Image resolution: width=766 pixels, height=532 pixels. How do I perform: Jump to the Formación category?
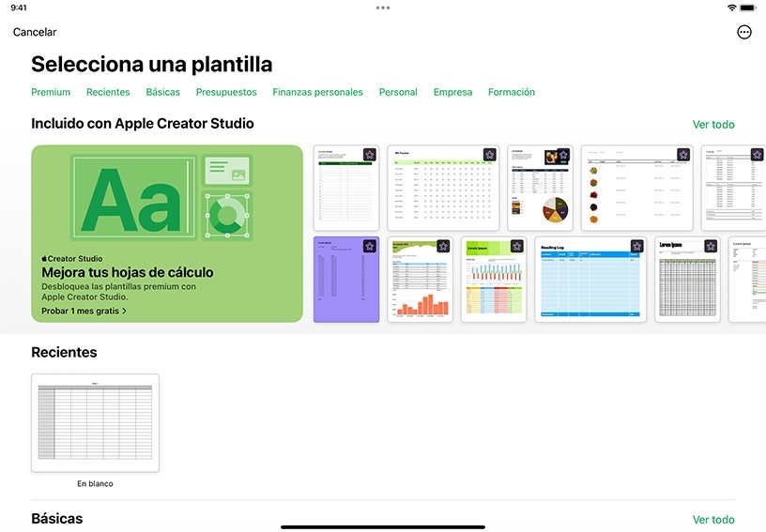512,92
